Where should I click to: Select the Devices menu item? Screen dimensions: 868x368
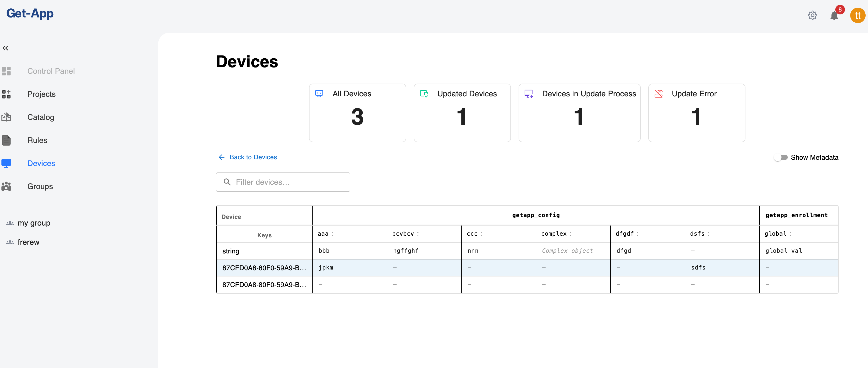(41, 163)
